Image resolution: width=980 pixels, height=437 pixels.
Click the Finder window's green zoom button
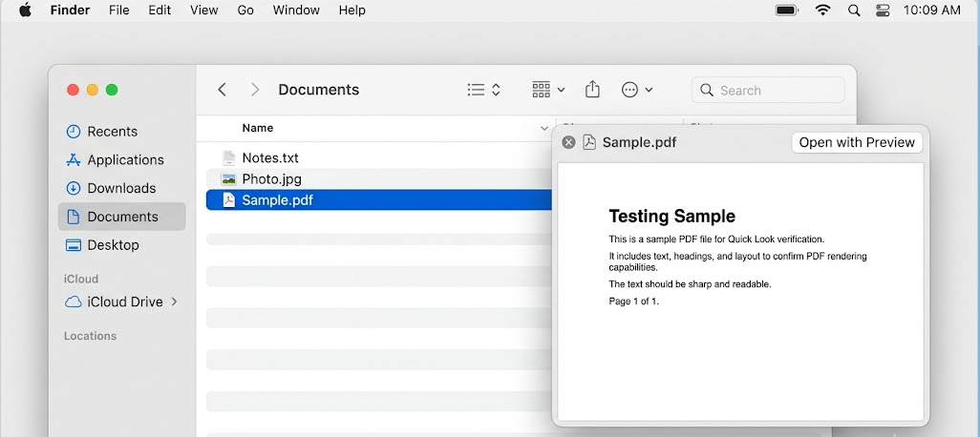click(x=112, y=90)
